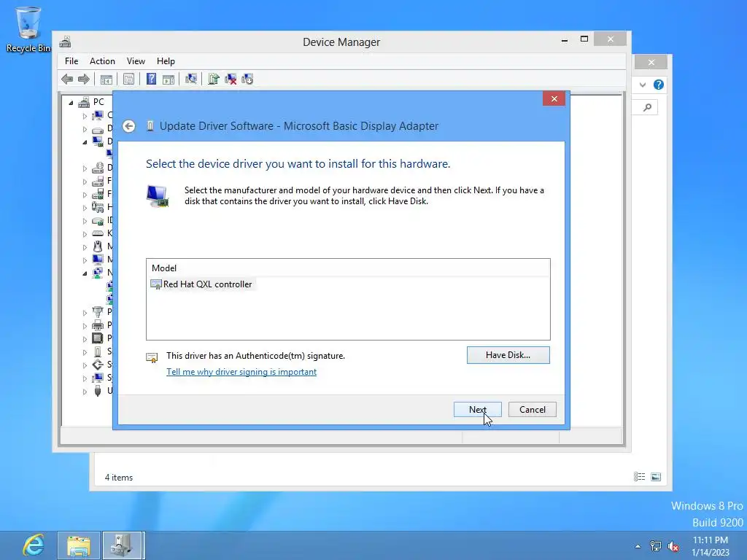Select the processor chip icon in device tree

point(98,338)
